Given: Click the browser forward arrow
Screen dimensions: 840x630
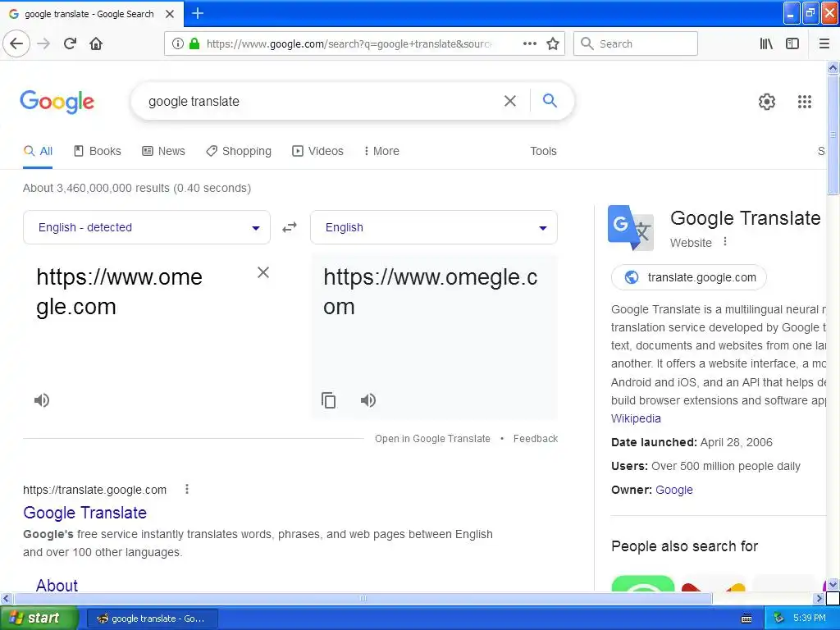Looking at the screenshot, I should (x=43, y=43).
